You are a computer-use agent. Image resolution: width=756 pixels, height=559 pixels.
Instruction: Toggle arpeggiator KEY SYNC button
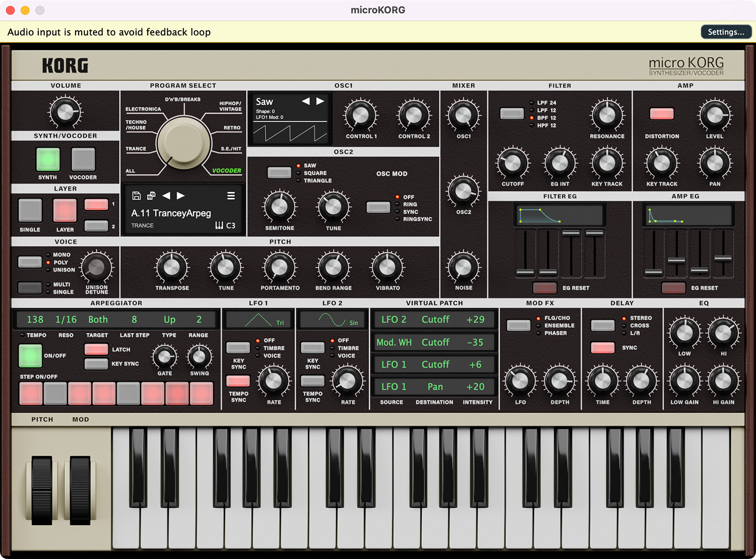pos(96,363)
